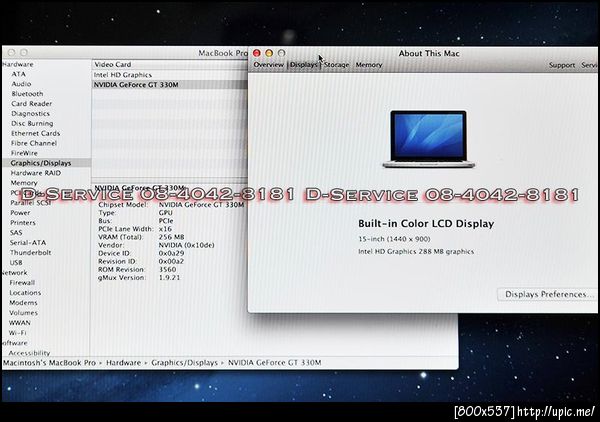Select Hardware RAID in the sidebar
Viewport: 600px width, 422px height.
(x=36, y=173)
